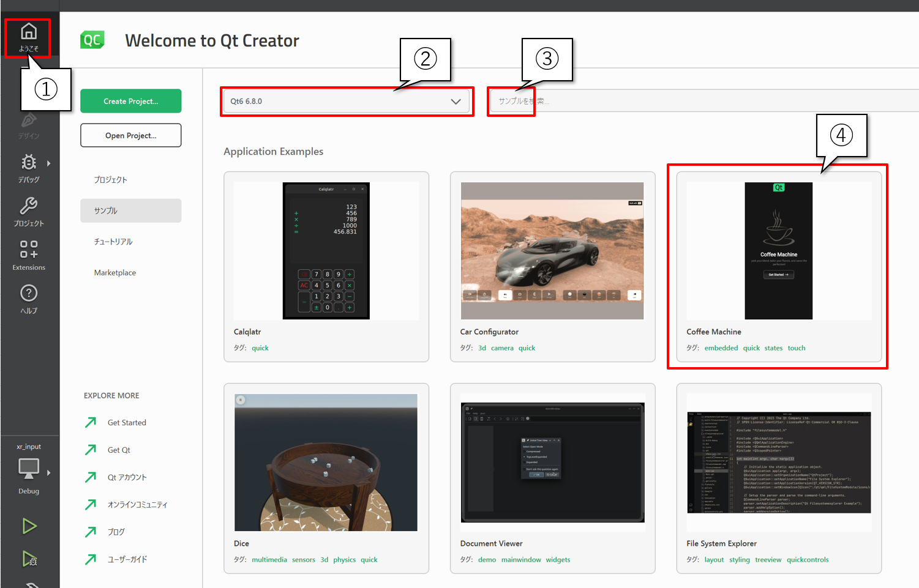The height and width of the screenshot is (588, 919).
Task: Expand arrow next to Debug mode icon
Action: click(49, 163)
